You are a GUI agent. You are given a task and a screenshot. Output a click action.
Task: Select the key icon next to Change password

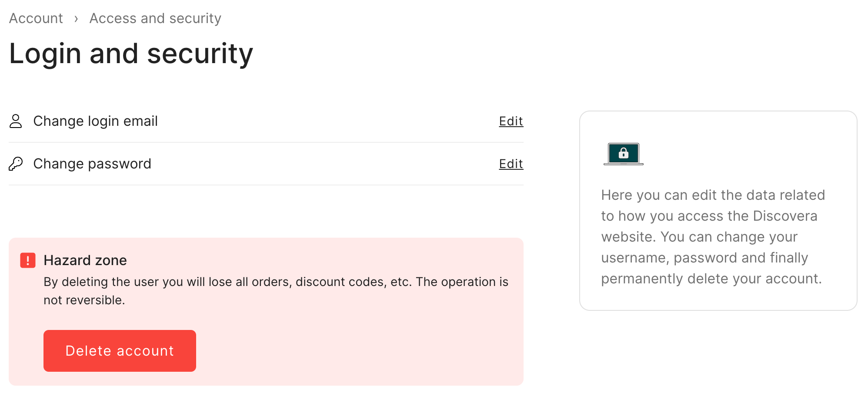16,164
